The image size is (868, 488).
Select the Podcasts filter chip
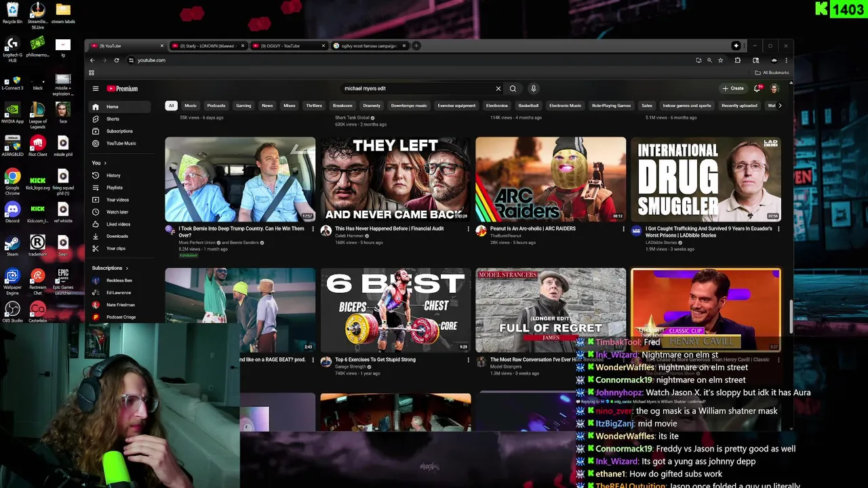tap(216, 106)
